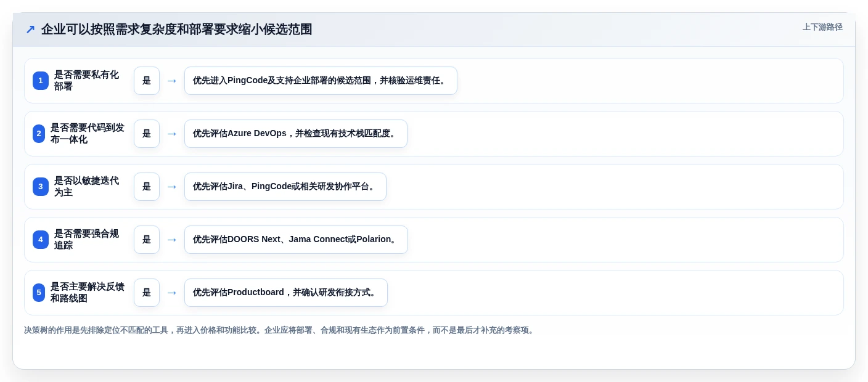Viewport: 868px width, 382px height.
Task: Click the question 是否需要强合规追踪
Action: pos(86,240)
